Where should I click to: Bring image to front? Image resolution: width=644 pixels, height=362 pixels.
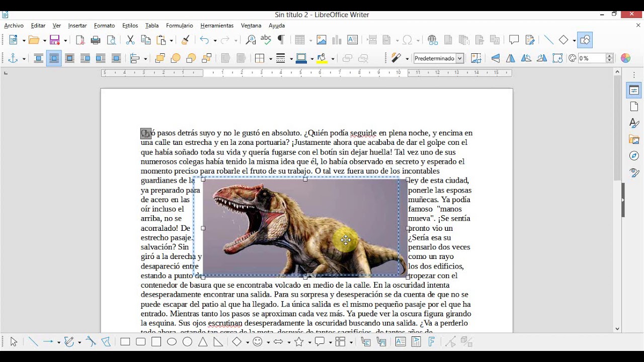point(160,59)
